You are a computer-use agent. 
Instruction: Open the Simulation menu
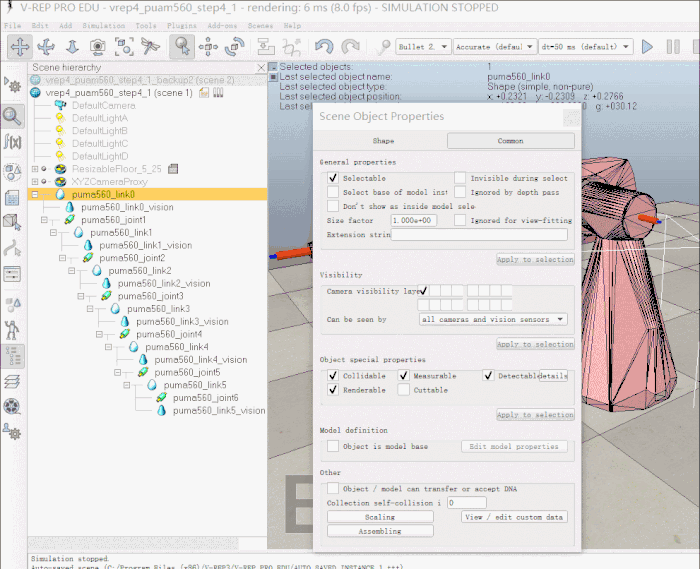[x=103, y=25]
